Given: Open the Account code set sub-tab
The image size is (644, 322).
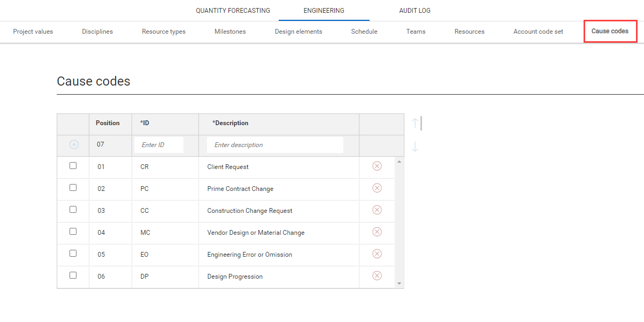Looking at the screenshot, I should pos(538,32).
